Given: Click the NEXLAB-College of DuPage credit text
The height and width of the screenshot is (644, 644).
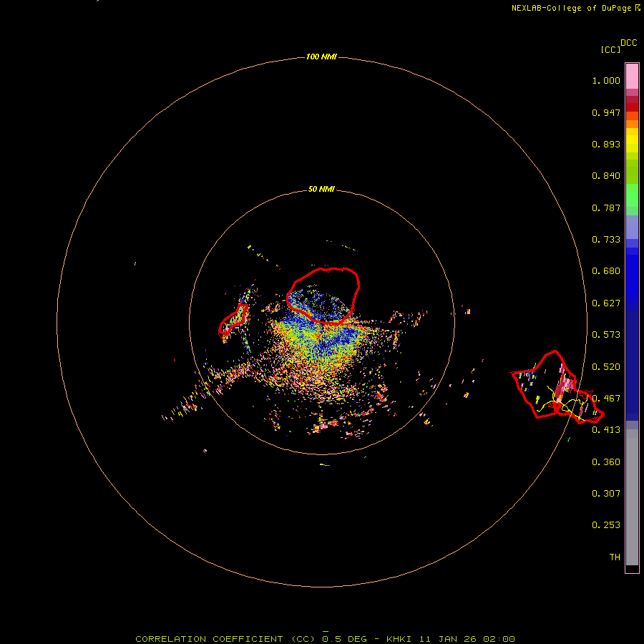Looking at the screenshot, I should coord(575,8).
